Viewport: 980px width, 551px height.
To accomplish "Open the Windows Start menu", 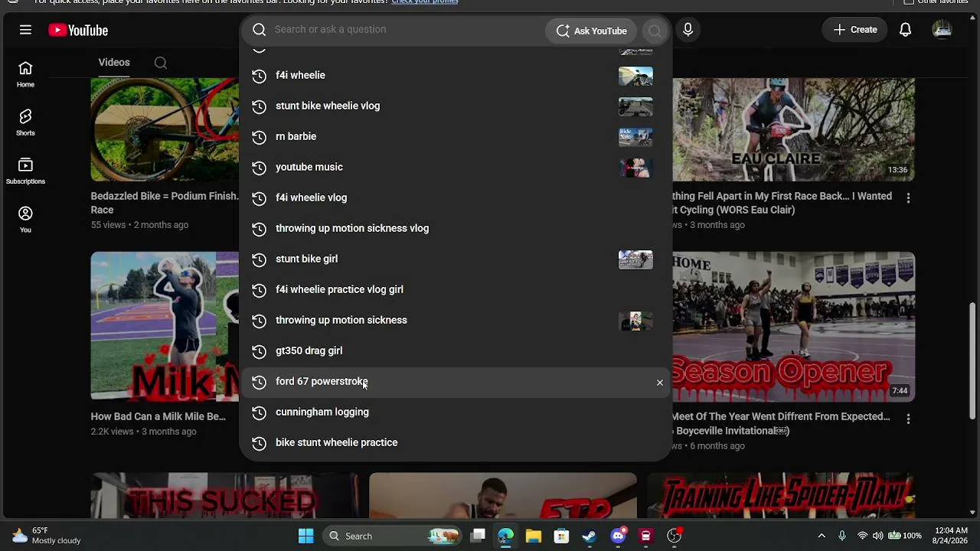I will (305, 536).
